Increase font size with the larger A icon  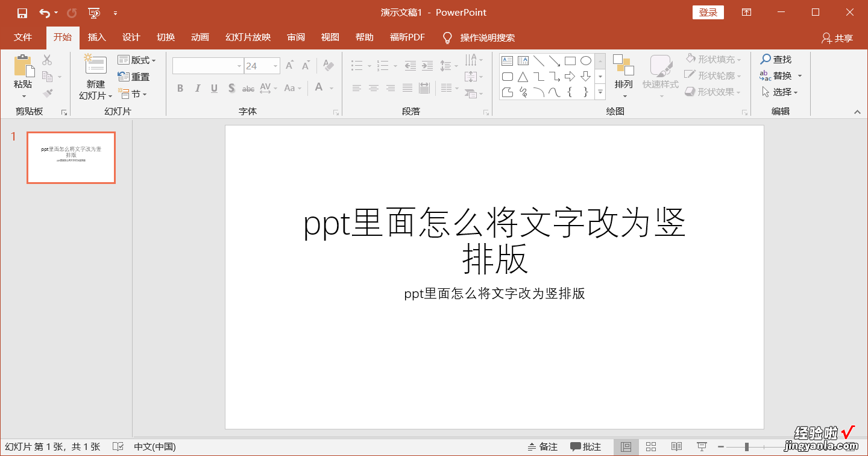[289, 66]
